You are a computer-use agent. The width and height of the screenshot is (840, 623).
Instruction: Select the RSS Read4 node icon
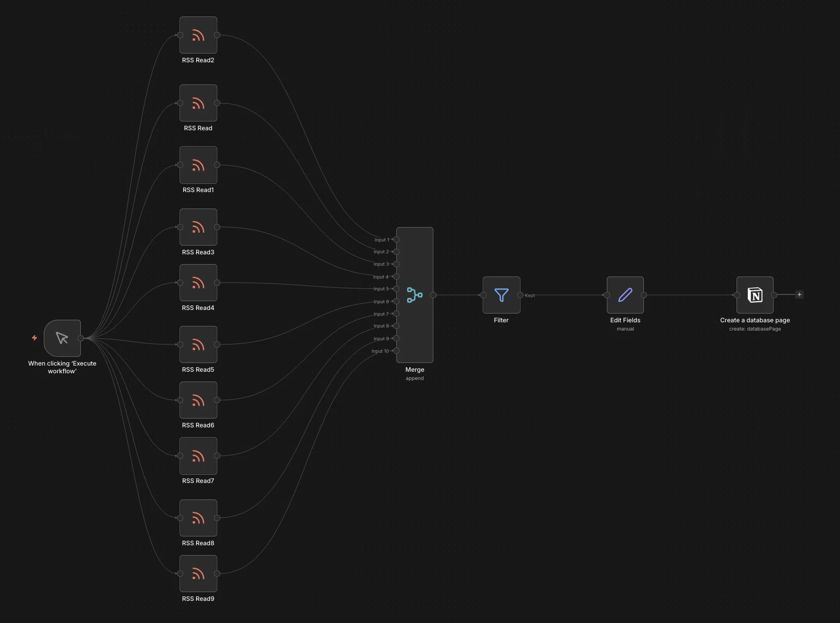click(x=198, y=282)
